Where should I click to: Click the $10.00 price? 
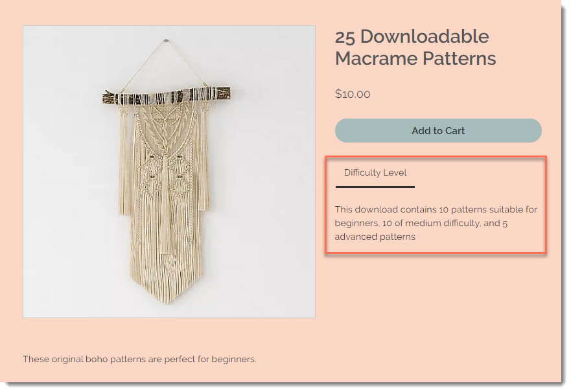click(x=353, y=94)
